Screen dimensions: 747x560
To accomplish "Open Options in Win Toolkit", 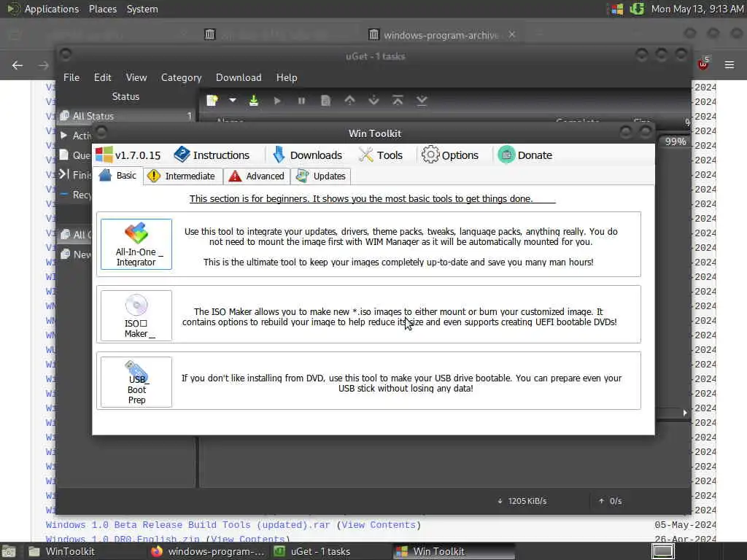I will click(450, 155).
